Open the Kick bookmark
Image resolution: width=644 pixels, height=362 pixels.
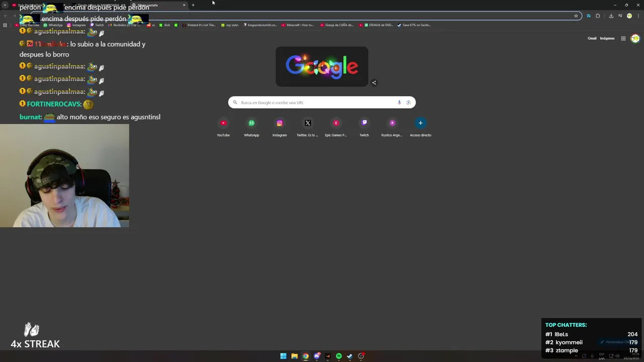[x=165, y=25]
